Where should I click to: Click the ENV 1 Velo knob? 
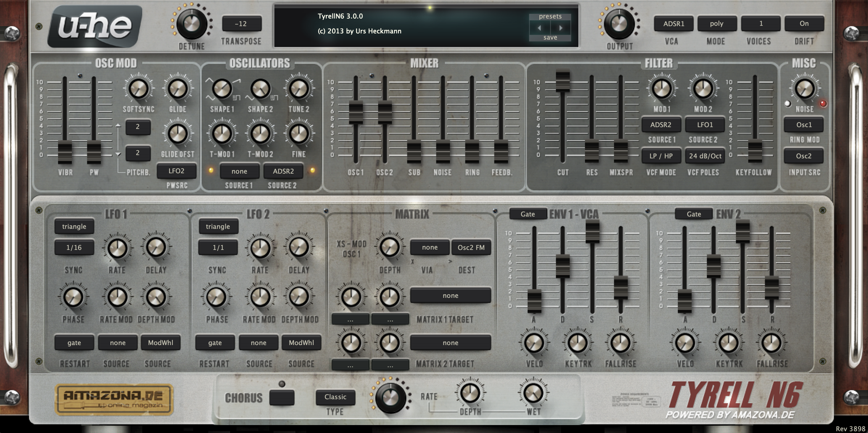534,343
